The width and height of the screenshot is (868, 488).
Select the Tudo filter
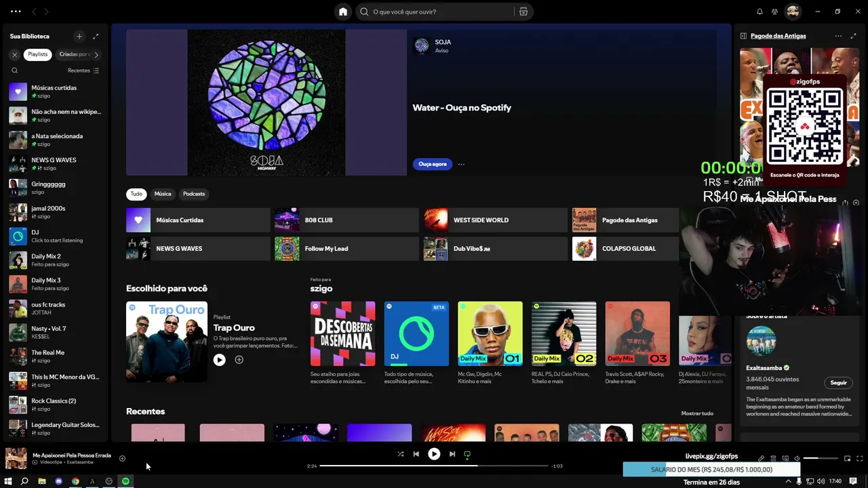pyautogui.click(x=136, y=194)
